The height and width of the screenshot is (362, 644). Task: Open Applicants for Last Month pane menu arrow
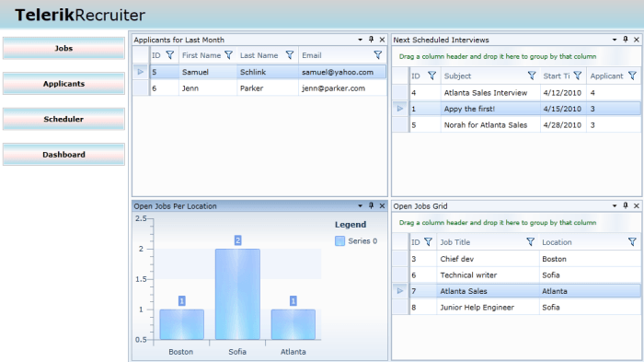361,40
